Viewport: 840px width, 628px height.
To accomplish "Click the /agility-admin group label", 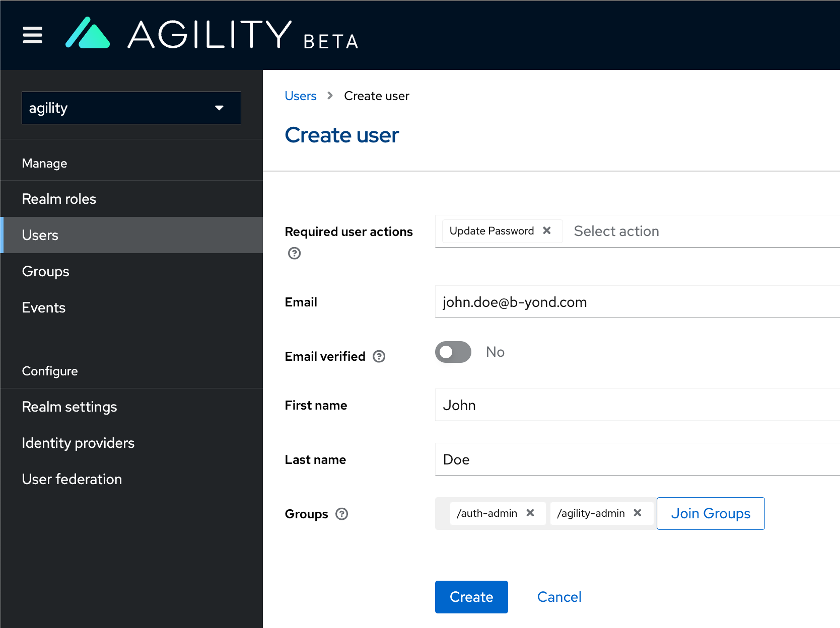I will 591,513.
